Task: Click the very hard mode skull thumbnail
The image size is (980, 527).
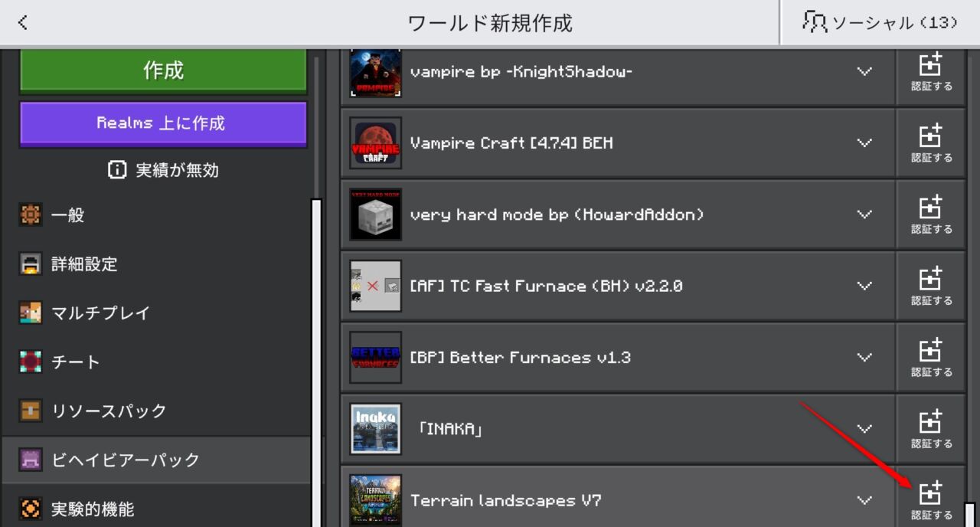Action: (x=375, y=214)
